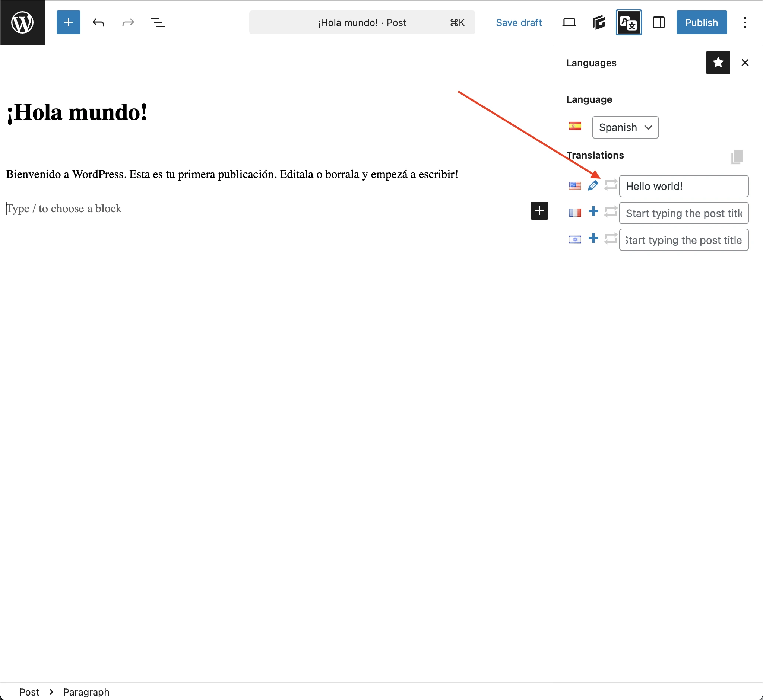The image size is (763, 700).
Task: Click the WordPress logo to exit editor
Action: 22,22
